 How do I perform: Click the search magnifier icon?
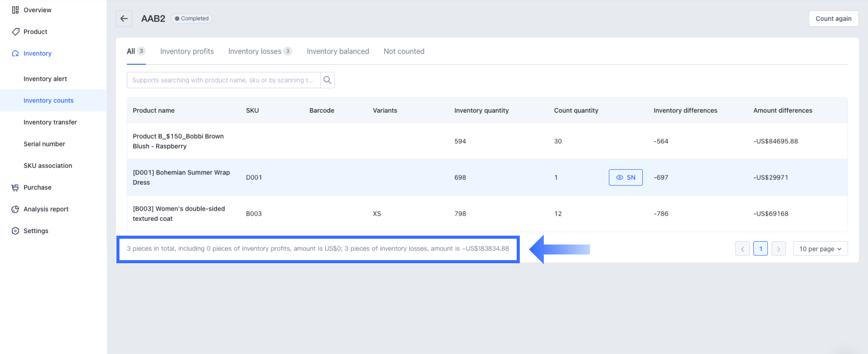327,80
